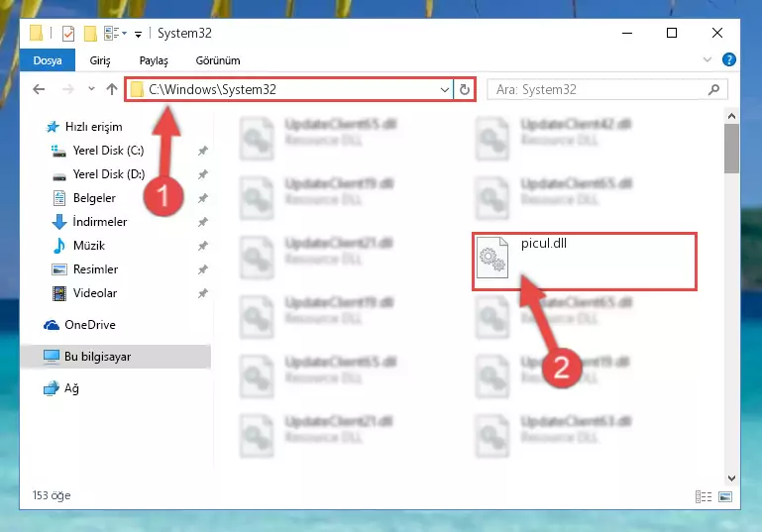This screenshot has height=532, width=762.
Task: Open Yerel Disk (D:) in sidebar
Action: click(x=109, y=174)
